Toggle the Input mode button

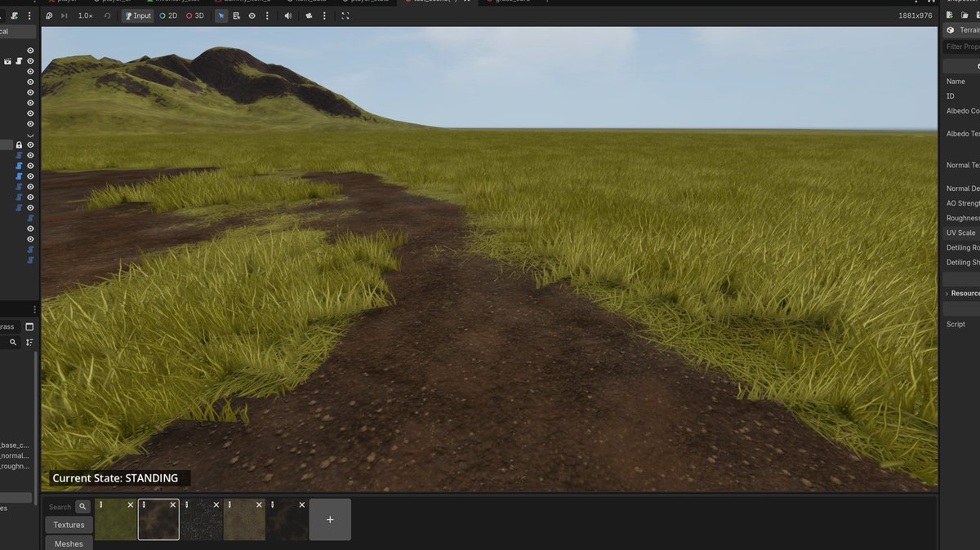[137, 16]
